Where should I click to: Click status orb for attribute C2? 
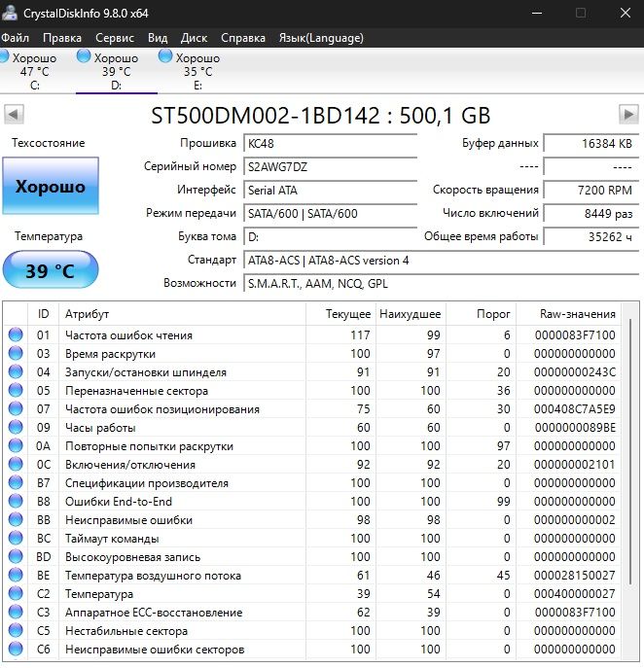16,593
